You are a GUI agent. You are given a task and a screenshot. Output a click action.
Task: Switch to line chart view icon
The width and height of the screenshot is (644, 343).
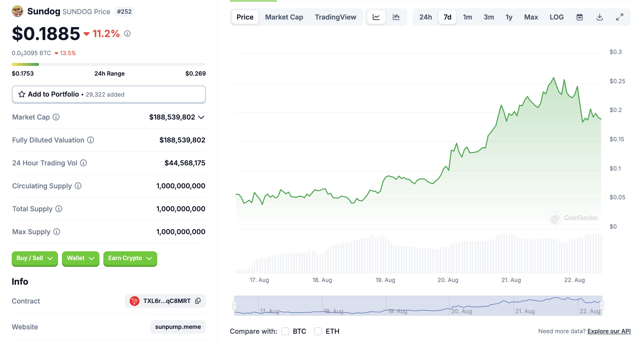click(x=376, y=17)
